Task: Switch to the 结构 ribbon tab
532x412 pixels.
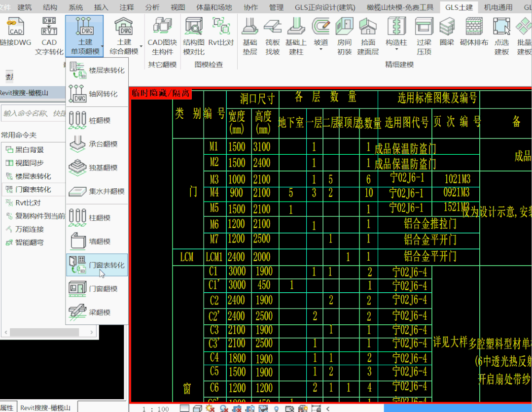Action: click(50, 7)
